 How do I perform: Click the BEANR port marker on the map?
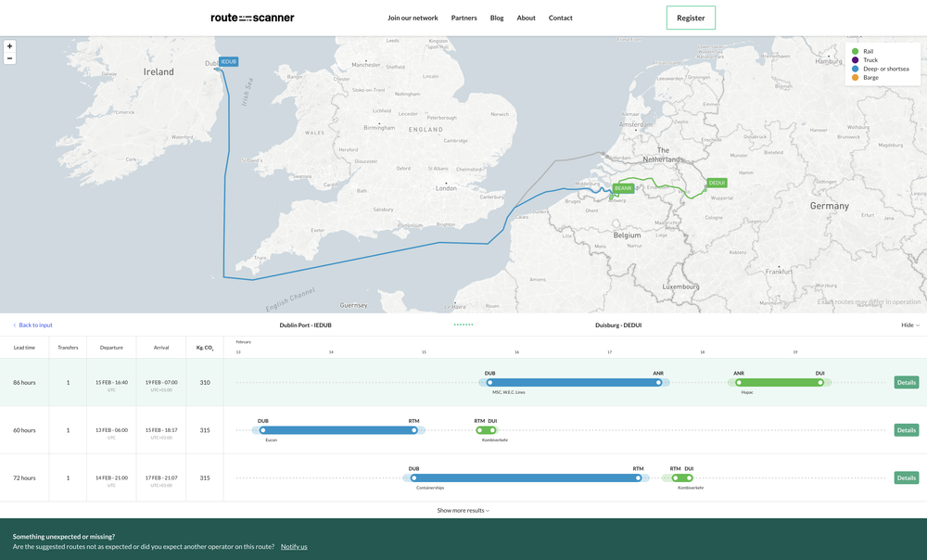pyautogui.click(x=622, y=187)
